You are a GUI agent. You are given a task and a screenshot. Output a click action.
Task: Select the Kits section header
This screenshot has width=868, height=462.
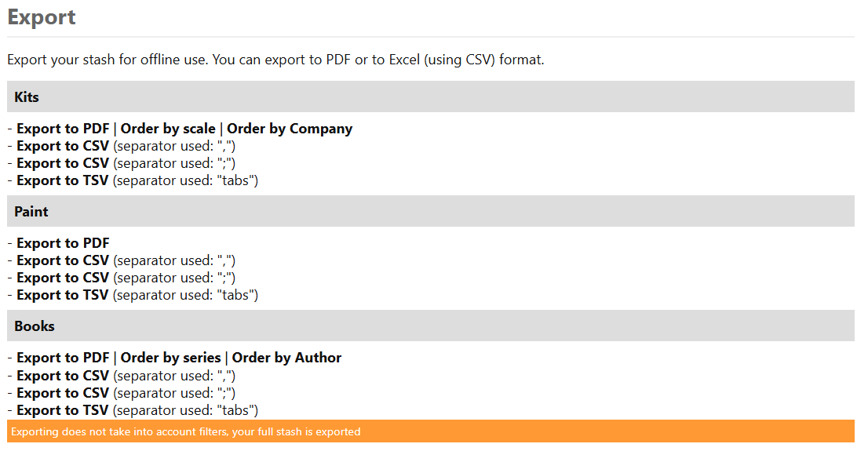click(431, 96)
